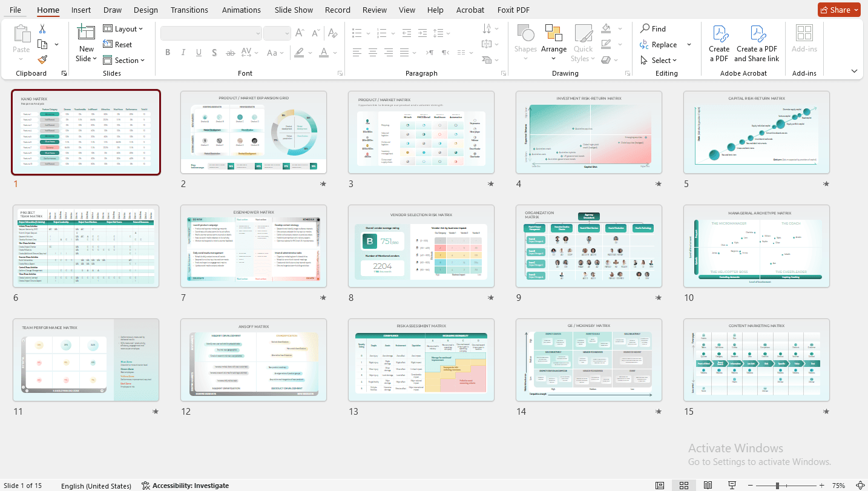The image size is (868, 491).
Task: Expand the Section dropdown
Action: (123, 60)
